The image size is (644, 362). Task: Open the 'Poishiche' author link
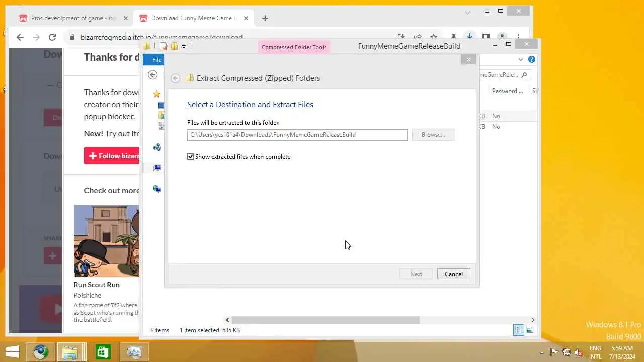(88, 295)
